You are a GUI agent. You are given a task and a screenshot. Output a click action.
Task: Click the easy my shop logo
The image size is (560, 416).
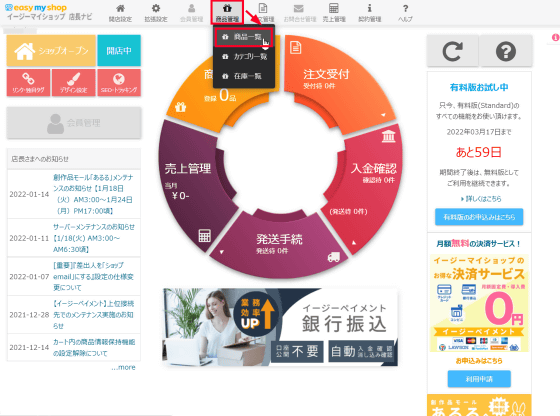[36, 7]
